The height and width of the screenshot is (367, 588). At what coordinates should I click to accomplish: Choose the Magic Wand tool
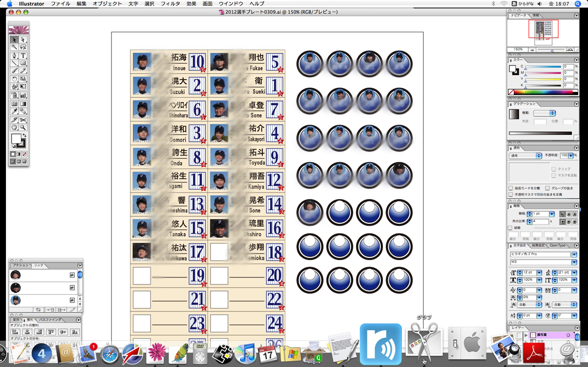14,47
